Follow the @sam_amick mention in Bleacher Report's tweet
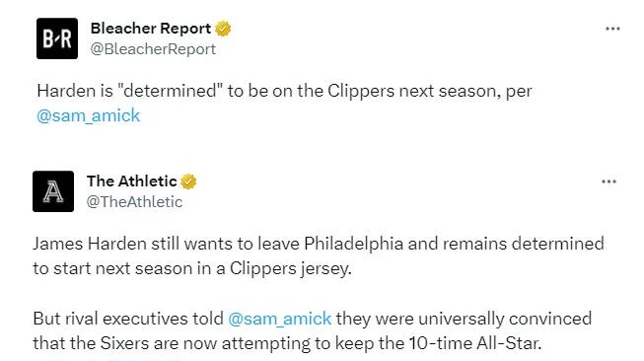The width and height of the screenshot is (644, 361). 89,115
